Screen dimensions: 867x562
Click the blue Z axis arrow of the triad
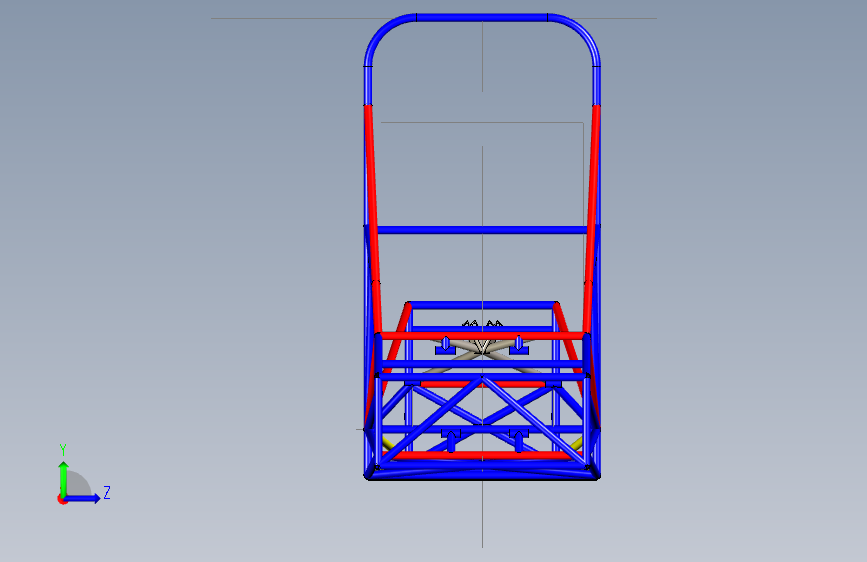(83, 498)
